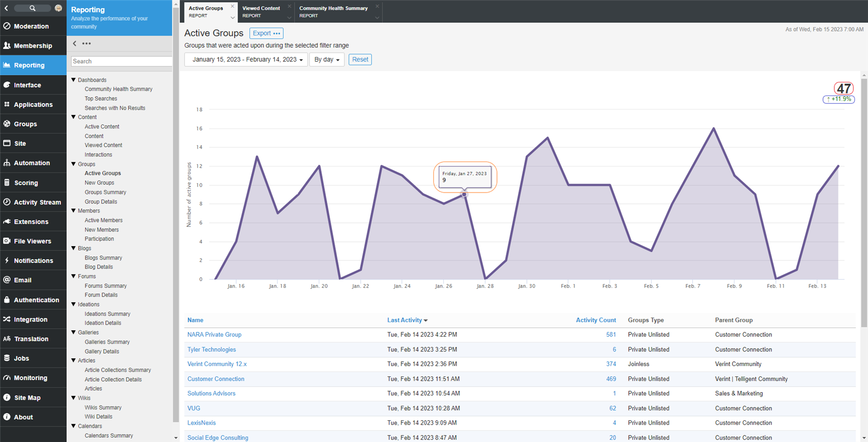Open Applications section icon
This screenshot has width=868, height=442.
7,104
